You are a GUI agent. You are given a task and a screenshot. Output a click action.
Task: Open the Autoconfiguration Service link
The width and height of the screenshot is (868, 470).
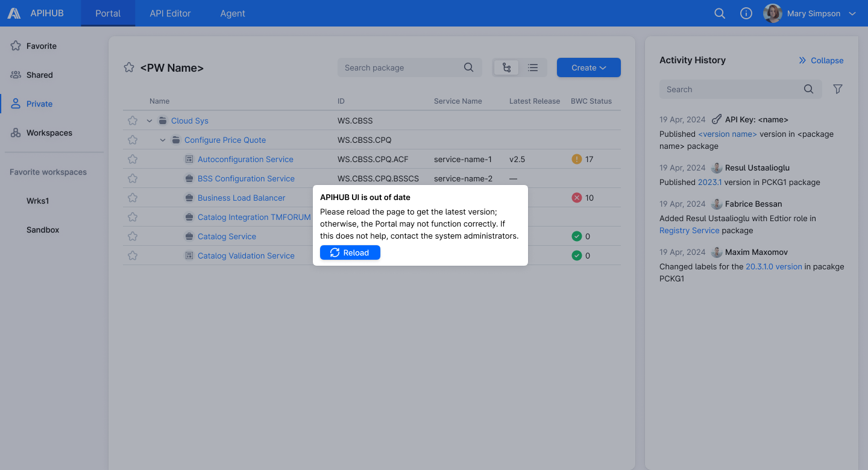tap(245, 159)
